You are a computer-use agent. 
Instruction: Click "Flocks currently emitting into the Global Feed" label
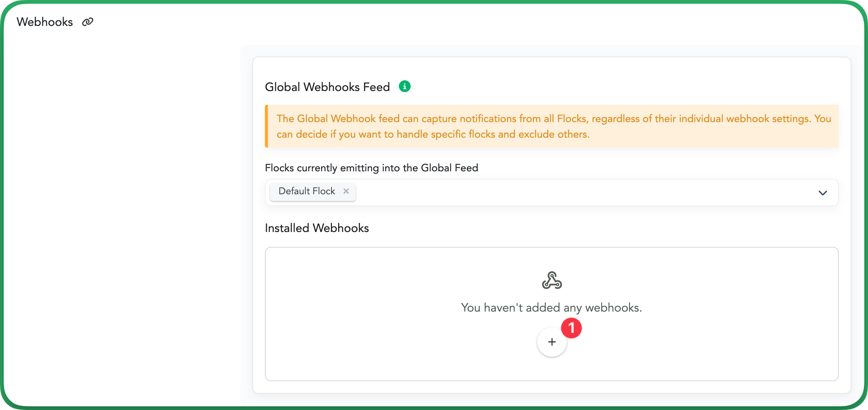(371, 168)
